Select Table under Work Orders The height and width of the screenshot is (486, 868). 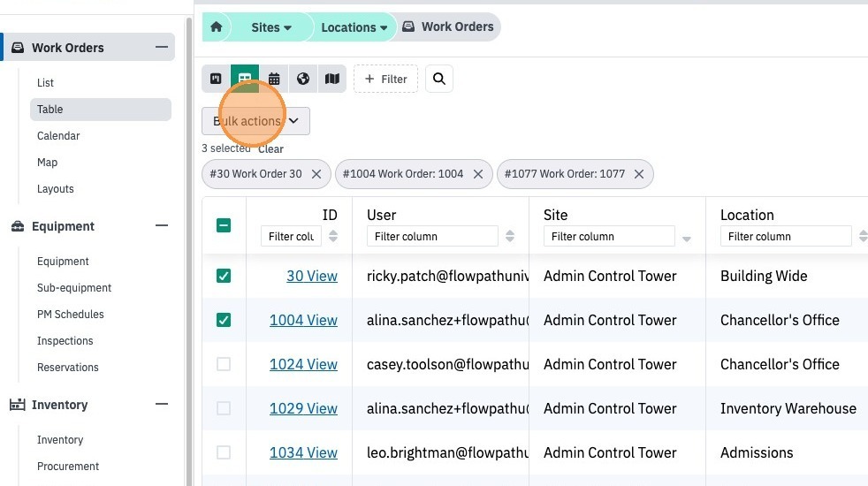click(101, 109)
